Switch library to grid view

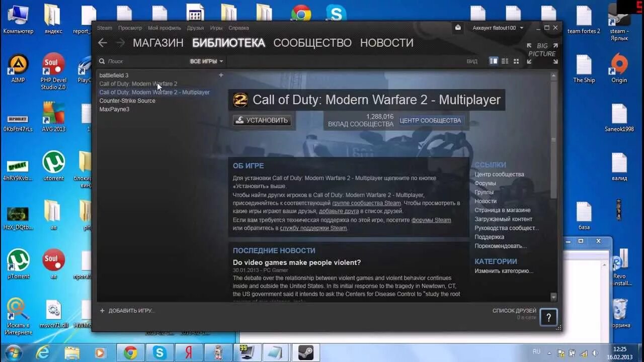coord(516,61)
